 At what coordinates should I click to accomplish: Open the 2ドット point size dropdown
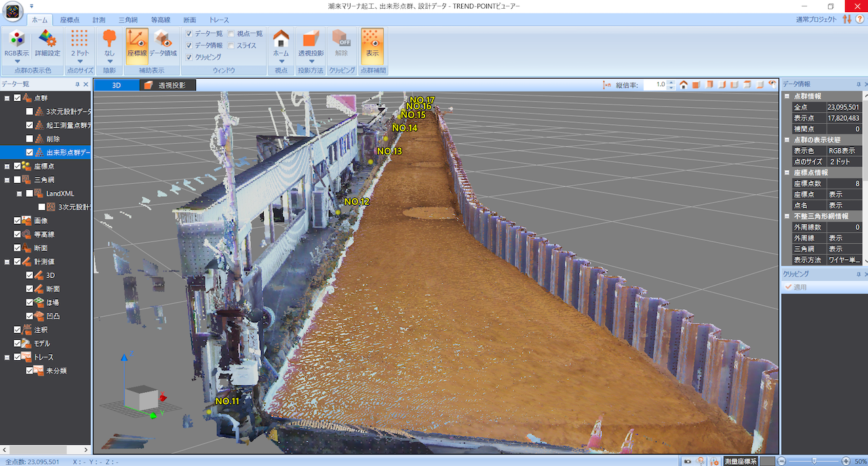[79, 61]
